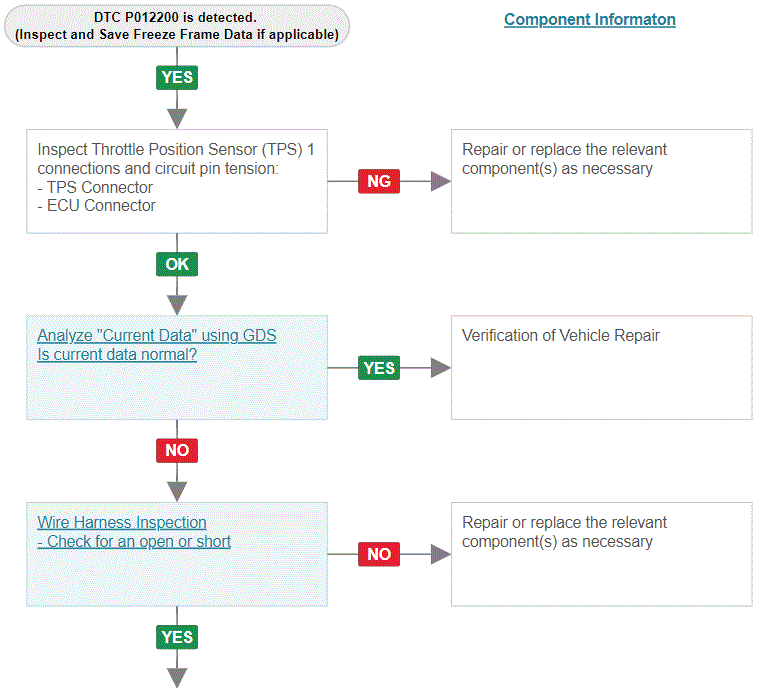Click "Check for an open or short" link
This screenshot has width=761, height=691.
coord(134,541)
